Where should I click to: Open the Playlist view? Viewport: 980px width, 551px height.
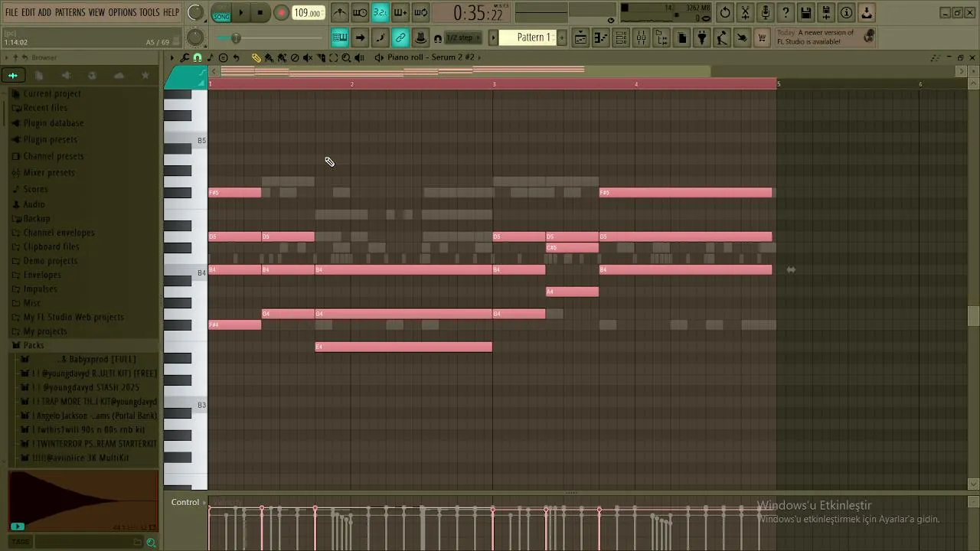pyautogui.click(x=581, y=38)
